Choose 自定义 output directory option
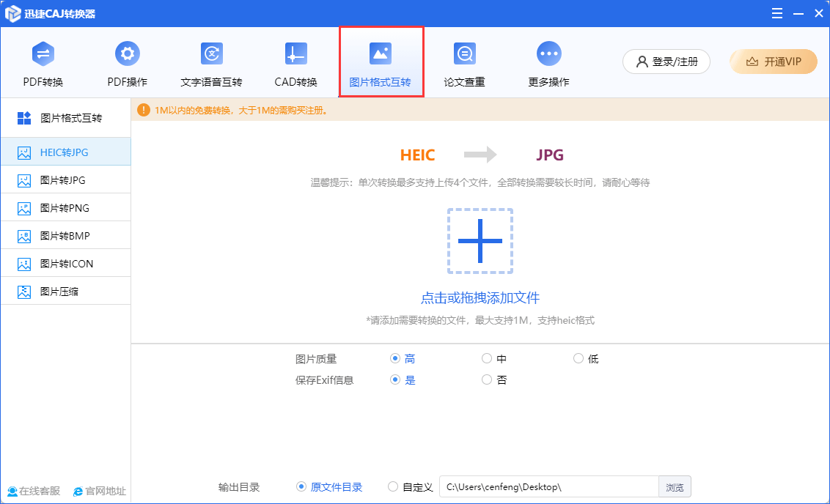The width and height of the screenshot is (830, 504). [x=394, y=487]
